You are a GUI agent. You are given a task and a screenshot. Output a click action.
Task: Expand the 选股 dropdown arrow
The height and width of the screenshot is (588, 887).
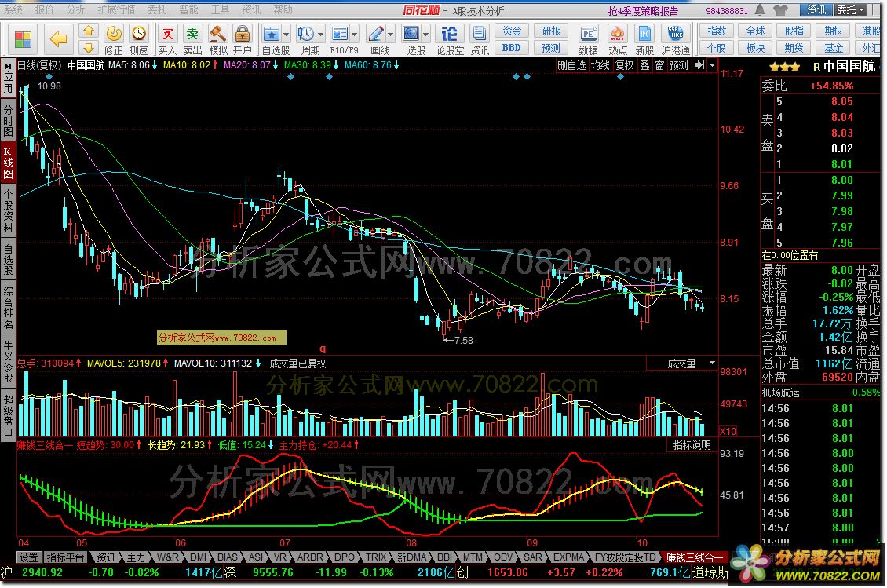point(426,34)
